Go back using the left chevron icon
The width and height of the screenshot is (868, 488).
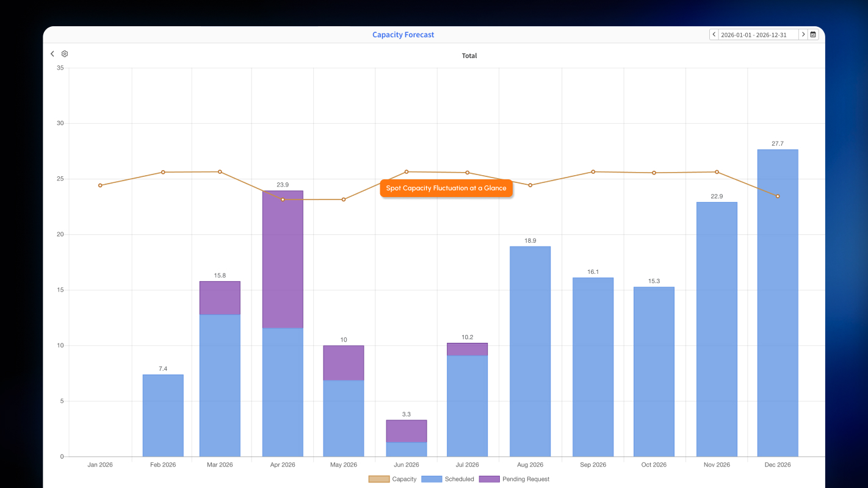click(52, 54)
